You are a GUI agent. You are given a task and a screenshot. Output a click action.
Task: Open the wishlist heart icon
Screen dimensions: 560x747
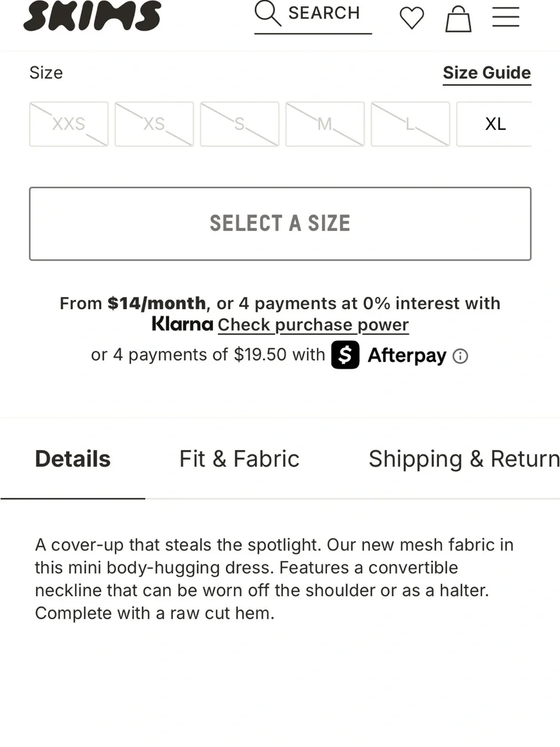(x=412, y=18)
